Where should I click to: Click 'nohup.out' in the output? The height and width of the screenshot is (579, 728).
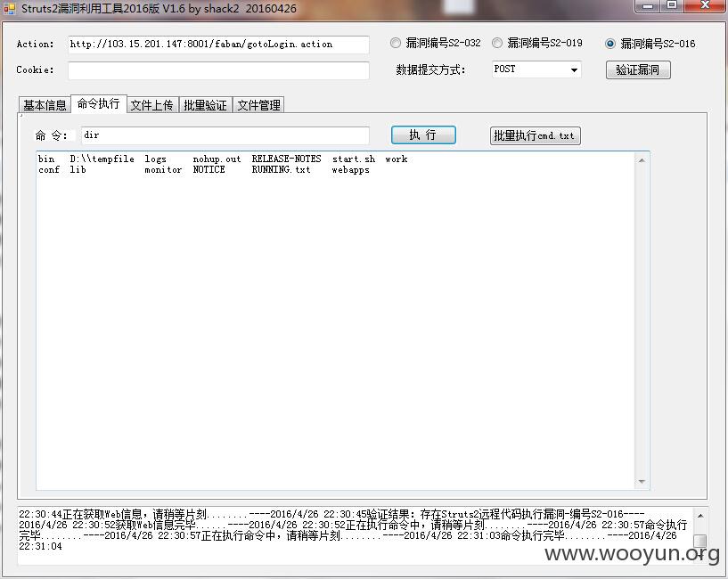pyautogui.click(x=217, y=159)
